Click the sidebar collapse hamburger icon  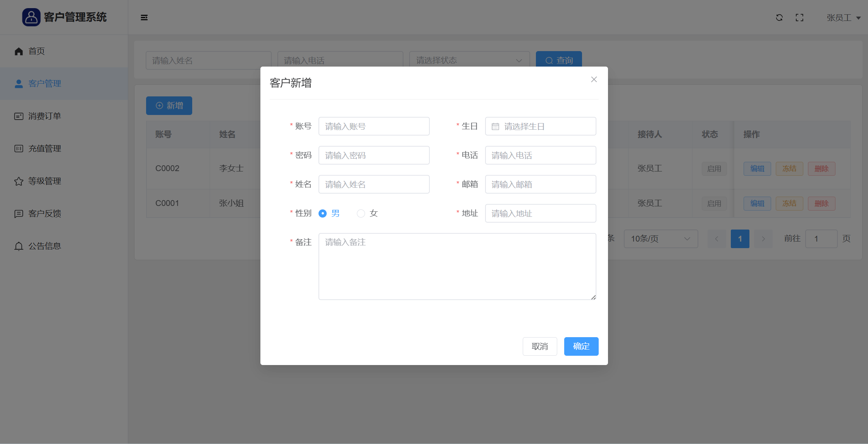144,17
